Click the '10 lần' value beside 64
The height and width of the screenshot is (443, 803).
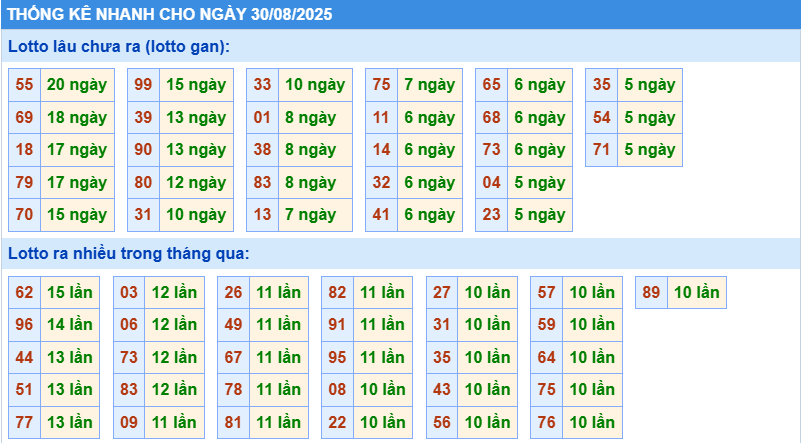click(x=593, y=357)
